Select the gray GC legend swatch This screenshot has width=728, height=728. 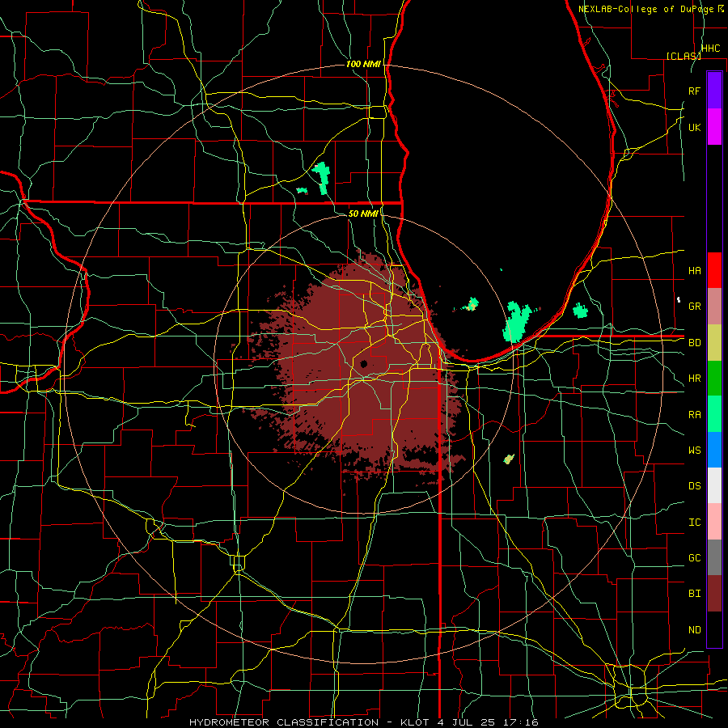714,557
